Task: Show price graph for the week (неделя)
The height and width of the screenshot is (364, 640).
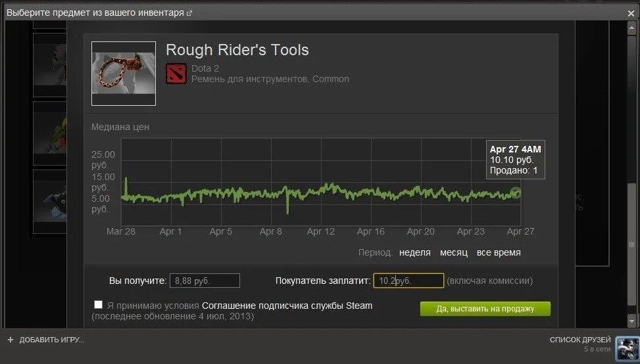Action: (414, 252)
